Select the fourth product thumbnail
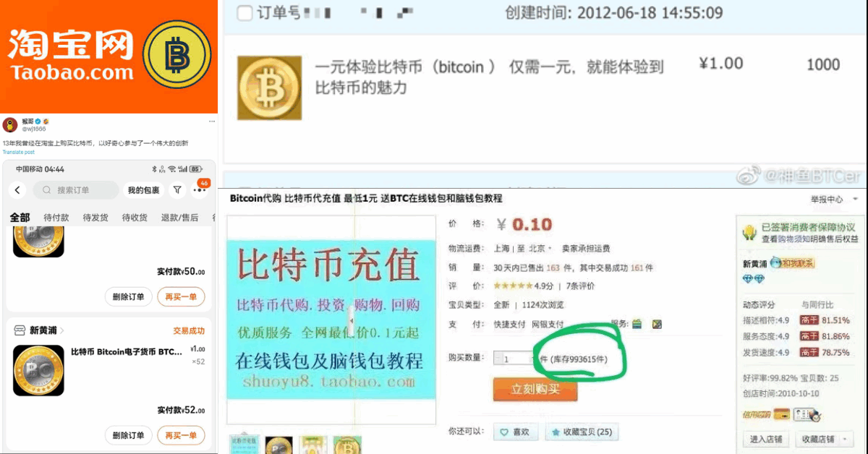This screenshot has width=868, height=454. pos(347,445)
